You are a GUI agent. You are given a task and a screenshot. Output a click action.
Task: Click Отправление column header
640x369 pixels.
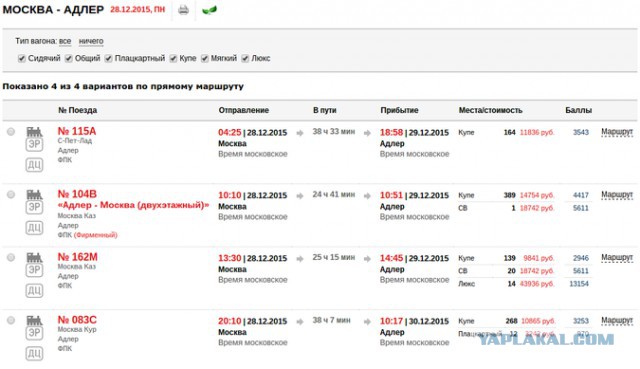(244, 110)
